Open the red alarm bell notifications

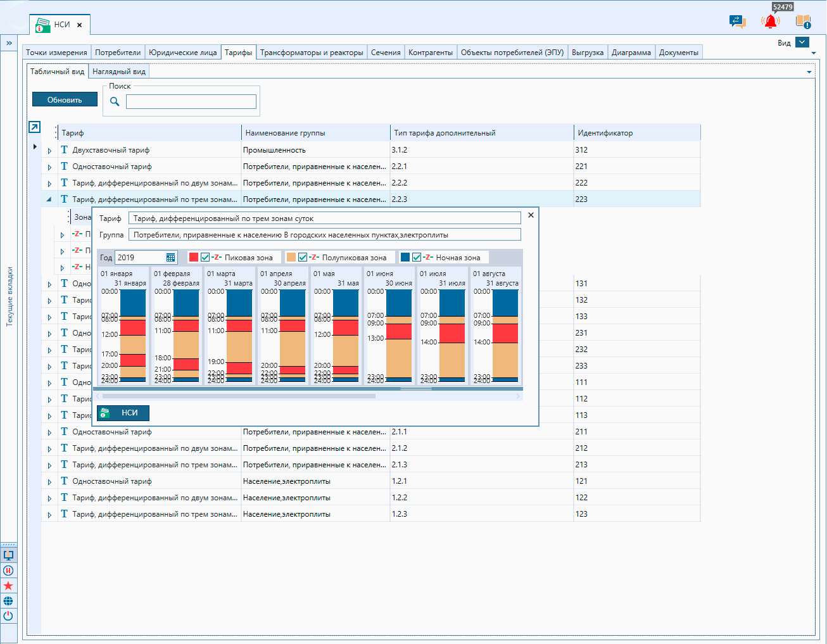coord(770,22)
